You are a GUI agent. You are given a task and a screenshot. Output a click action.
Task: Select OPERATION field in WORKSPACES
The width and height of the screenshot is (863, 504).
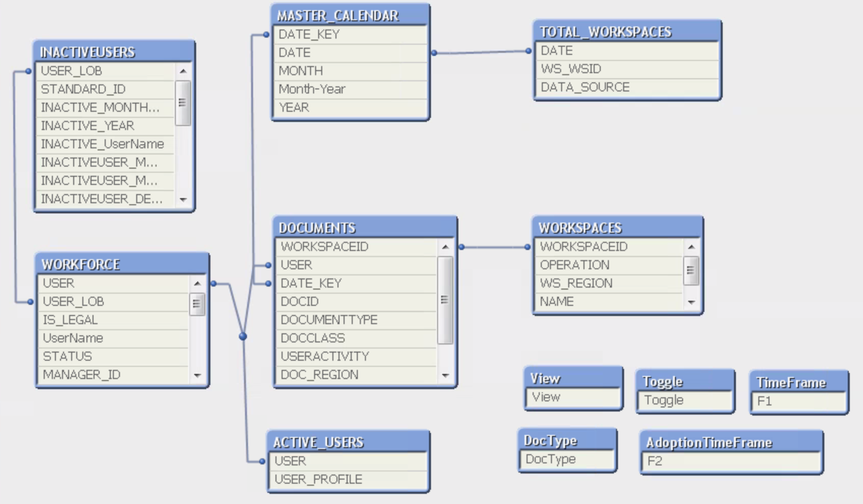tap(609, 265)
